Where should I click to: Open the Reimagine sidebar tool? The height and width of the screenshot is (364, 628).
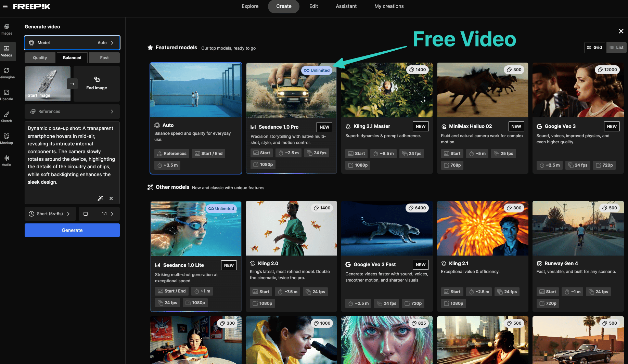7,73
